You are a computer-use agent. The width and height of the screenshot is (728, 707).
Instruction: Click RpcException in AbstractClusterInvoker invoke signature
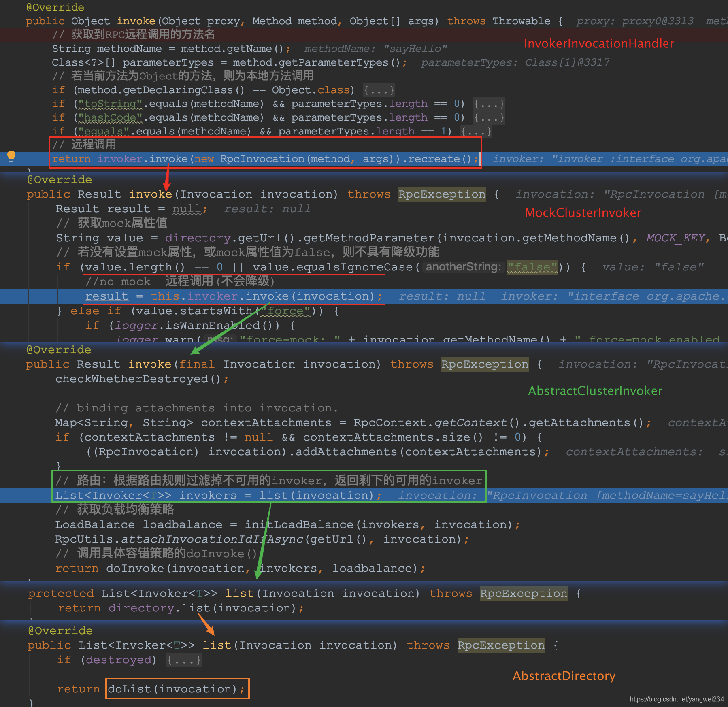485,364
